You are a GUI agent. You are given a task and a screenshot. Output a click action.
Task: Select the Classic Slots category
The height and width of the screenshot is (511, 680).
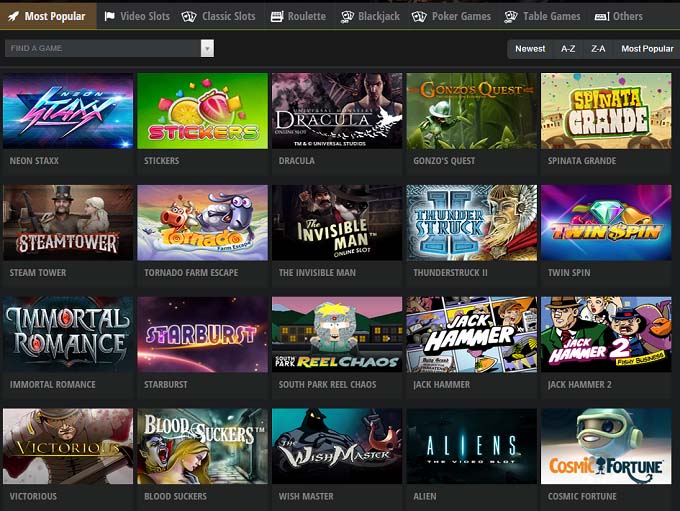click(218, 16)
